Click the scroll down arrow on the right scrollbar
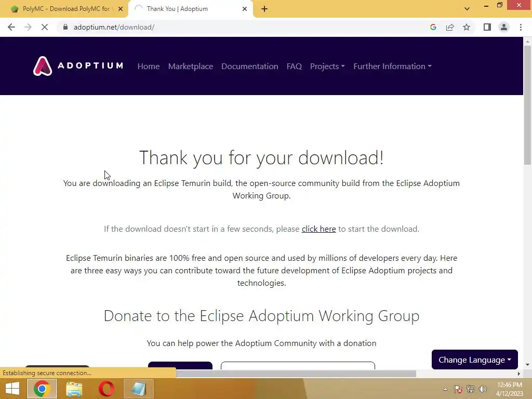The width and height of the screenshot is (532, 399). coord(527,365)
